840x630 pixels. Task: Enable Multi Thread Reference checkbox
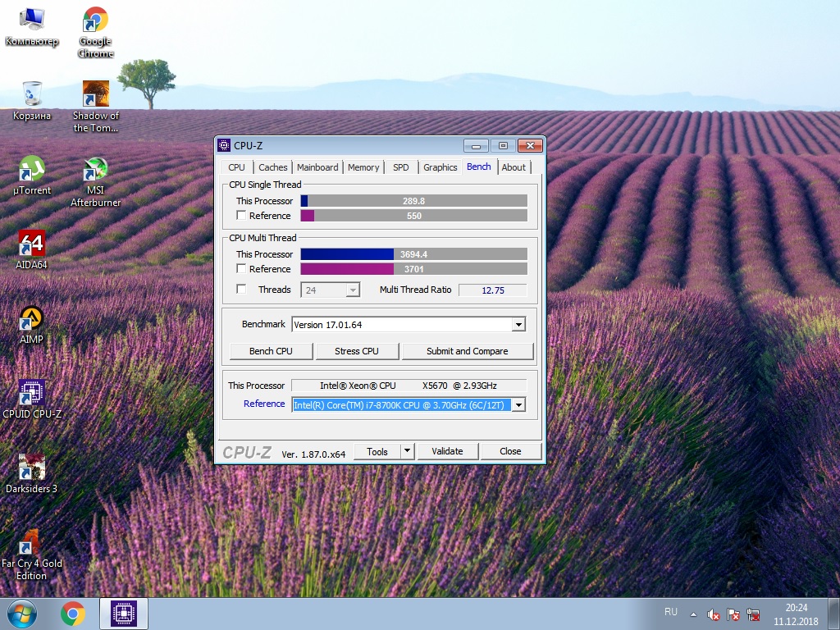click(241, 268)
